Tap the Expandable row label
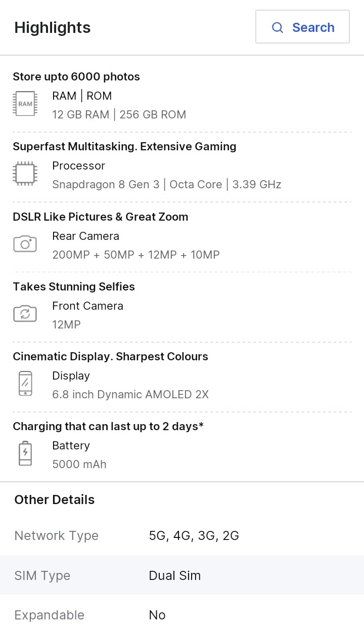Image resolution: width=364 pixels, height=625 pixels. [x=50, y=615]
